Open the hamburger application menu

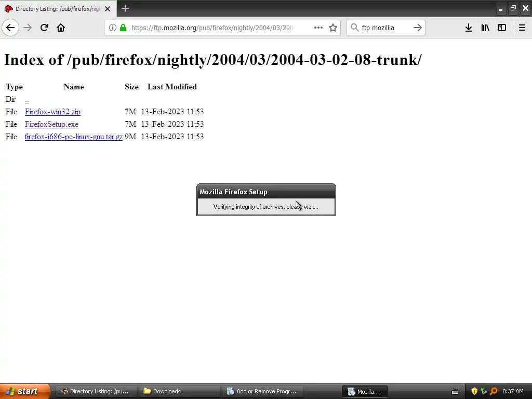[522, 28]
